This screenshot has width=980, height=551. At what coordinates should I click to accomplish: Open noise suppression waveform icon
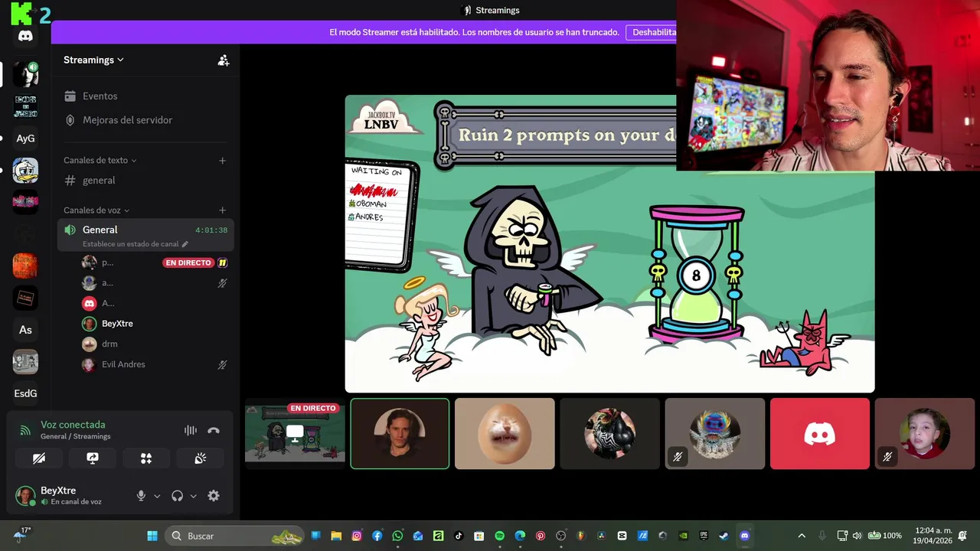pyautogui.click(x=191, y=431)
